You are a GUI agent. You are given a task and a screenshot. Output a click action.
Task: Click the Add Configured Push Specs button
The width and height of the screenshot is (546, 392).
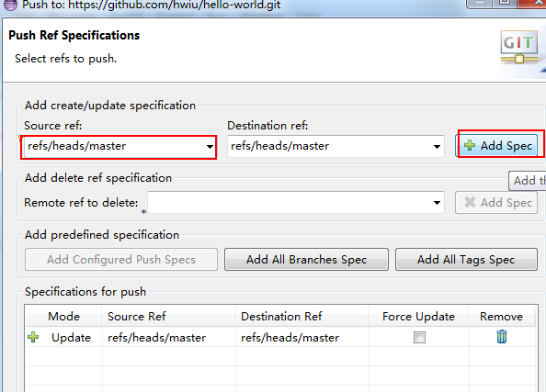[x=121, y=260]
